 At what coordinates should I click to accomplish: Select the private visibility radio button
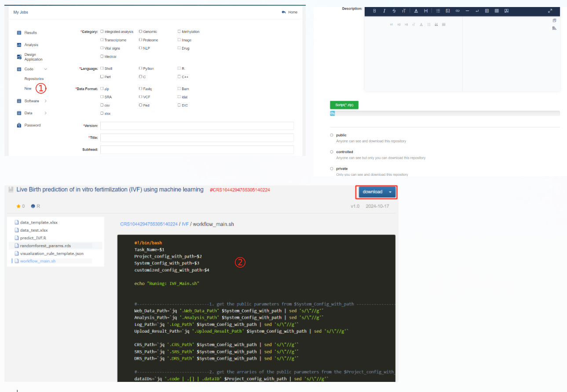click(x=331, y=169)
